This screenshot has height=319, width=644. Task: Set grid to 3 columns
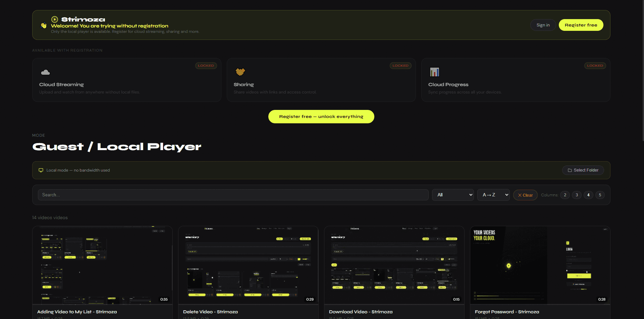coord(577,195)
